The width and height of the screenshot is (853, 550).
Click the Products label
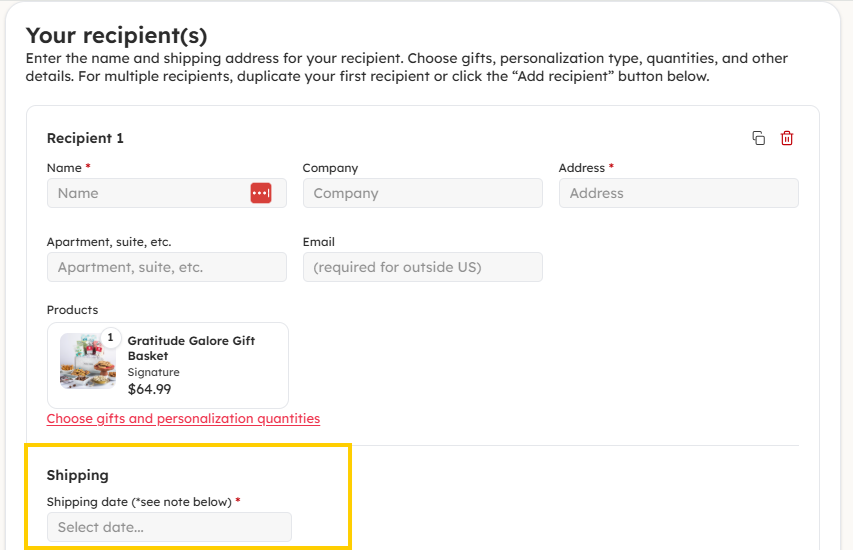[x=72, y=310]
